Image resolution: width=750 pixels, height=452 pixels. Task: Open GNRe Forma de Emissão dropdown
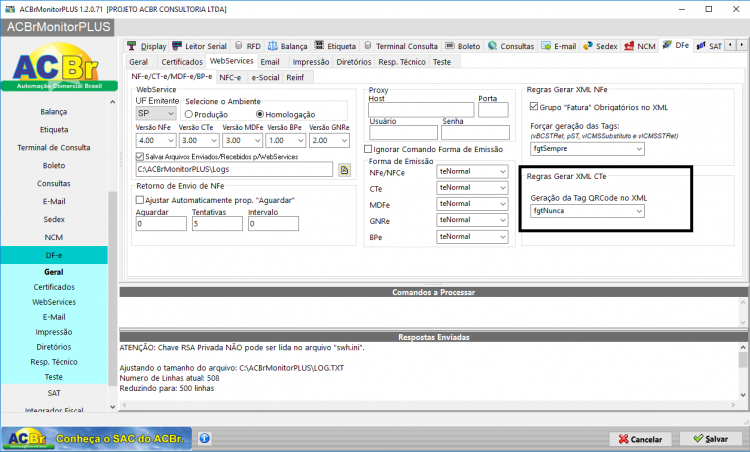472,220
